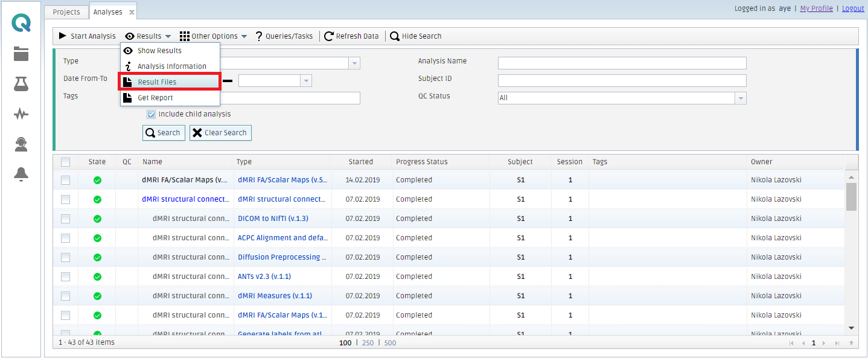Click the Search button

click(x=164, y=133)
